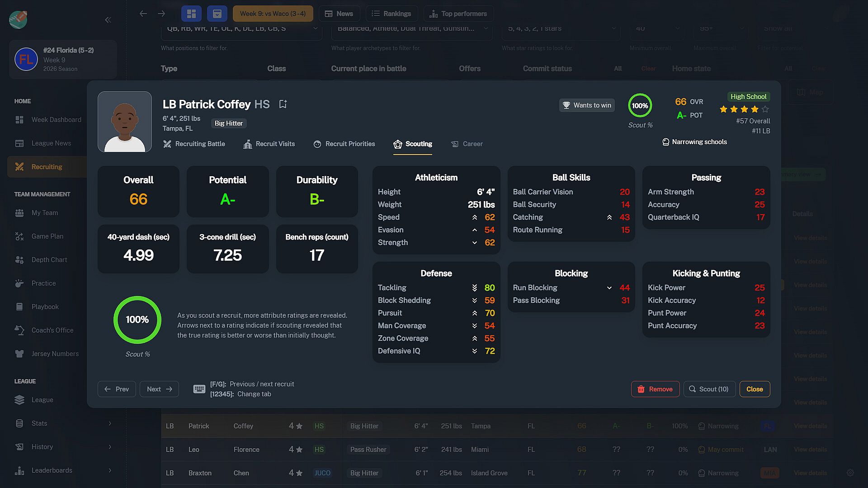Click the 100% scout progress ring at top
This screenshot has width=868, height=488.
click(x=640, y=106)
